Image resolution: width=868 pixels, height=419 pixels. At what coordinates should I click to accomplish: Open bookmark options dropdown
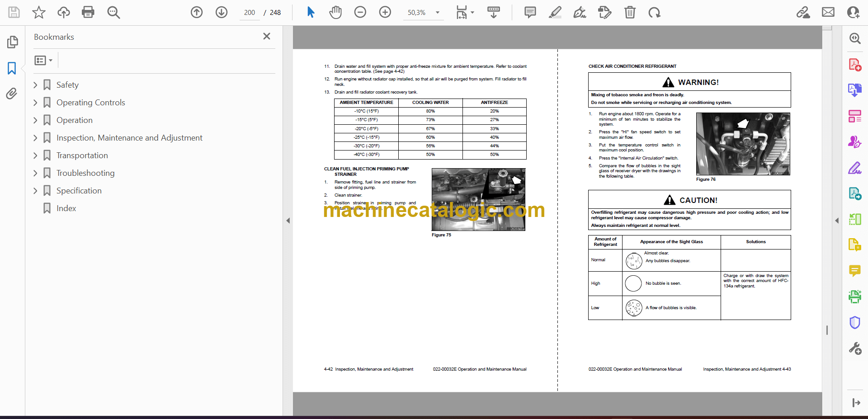pos(43,60)
